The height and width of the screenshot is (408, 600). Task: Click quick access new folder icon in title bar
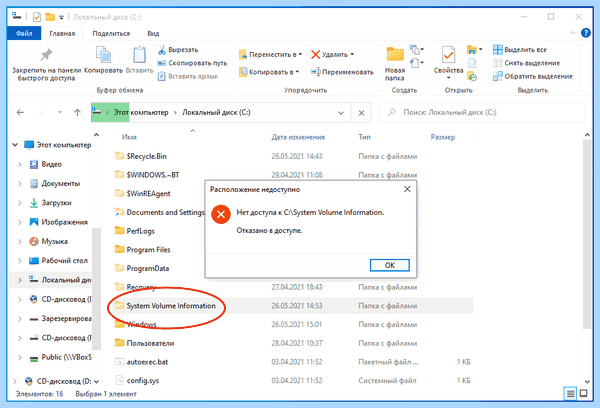tap(50, 17)
